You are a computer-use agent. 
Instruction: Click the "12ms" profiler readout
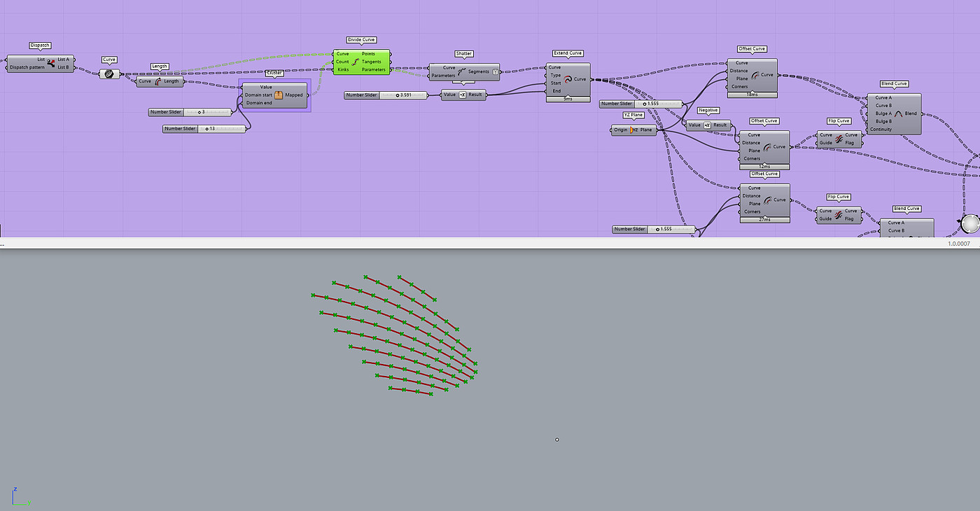764,167
